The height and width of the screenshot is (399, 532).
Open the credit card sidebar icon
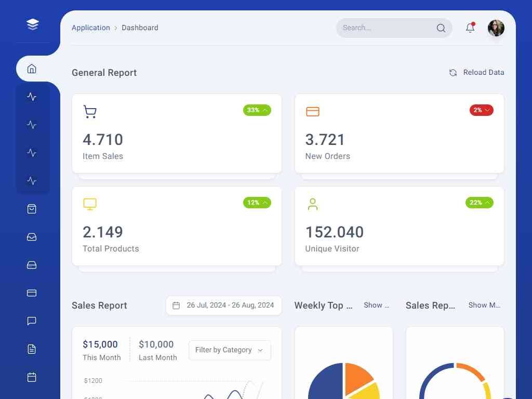pos(32,293)
